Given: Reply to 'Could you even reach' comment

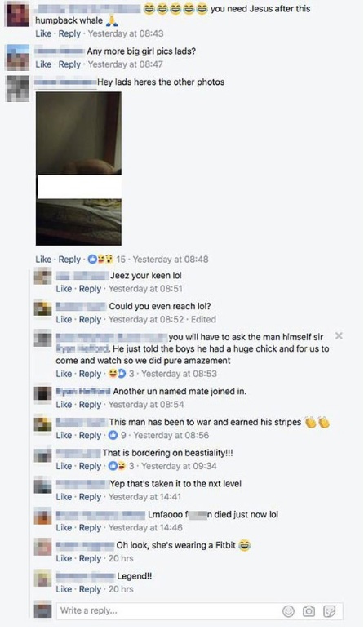Looking at the screenshot, I should pos(90,319).
